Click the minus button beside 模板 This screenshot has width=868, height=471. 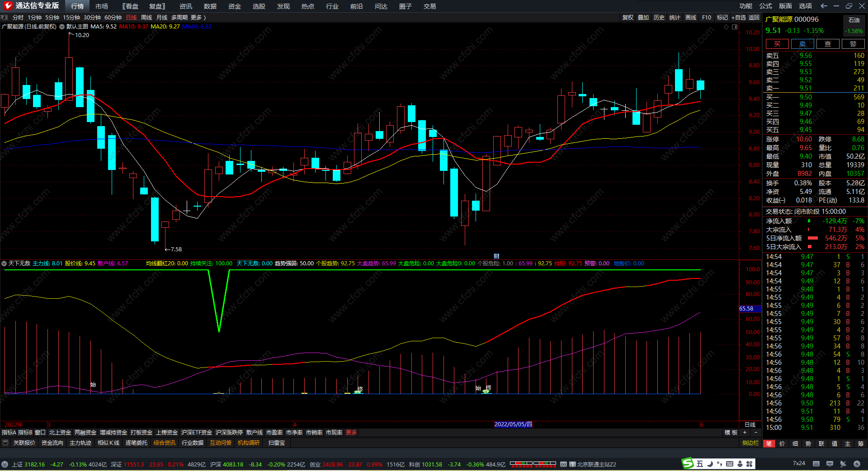pyautogui.click(x=755, y=433)
